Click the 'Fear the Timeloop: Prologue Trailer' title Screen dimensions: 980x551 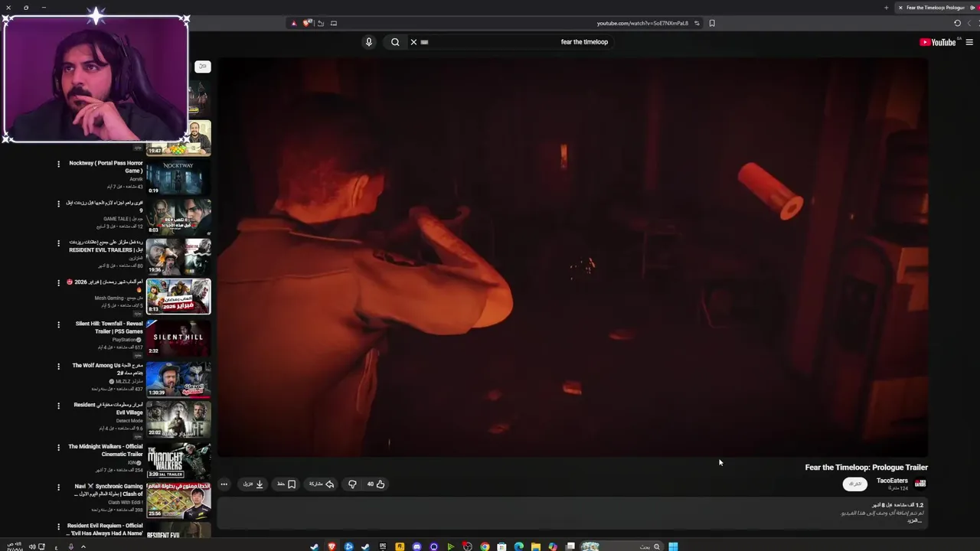[x=866, y=468]
